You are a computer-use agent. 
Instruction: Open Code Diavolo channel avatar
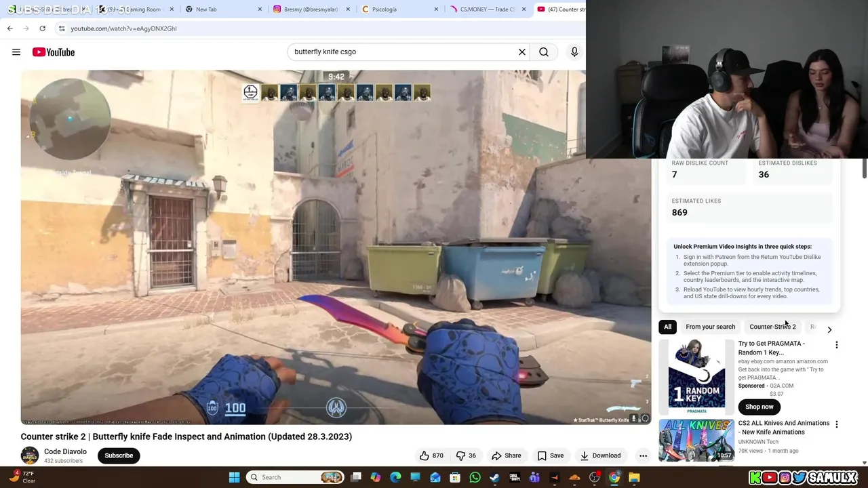point(30,455)
